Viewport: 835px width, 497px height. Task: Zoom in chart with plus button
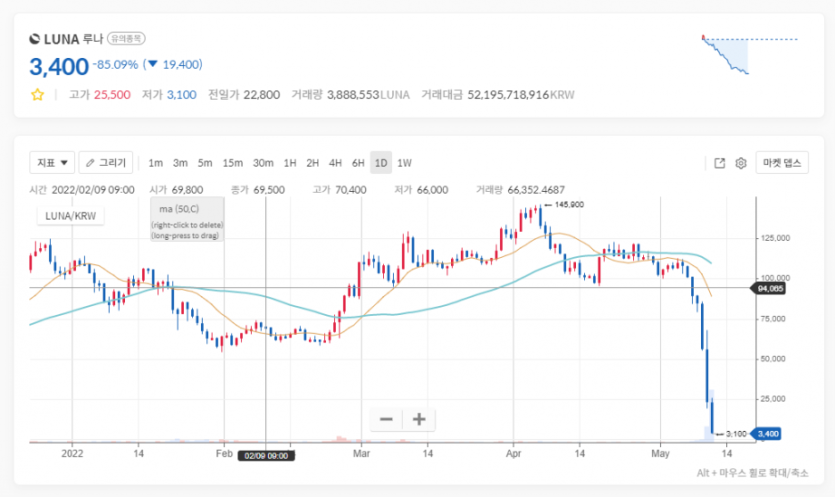pyautogui.click(x=419, y=419)
